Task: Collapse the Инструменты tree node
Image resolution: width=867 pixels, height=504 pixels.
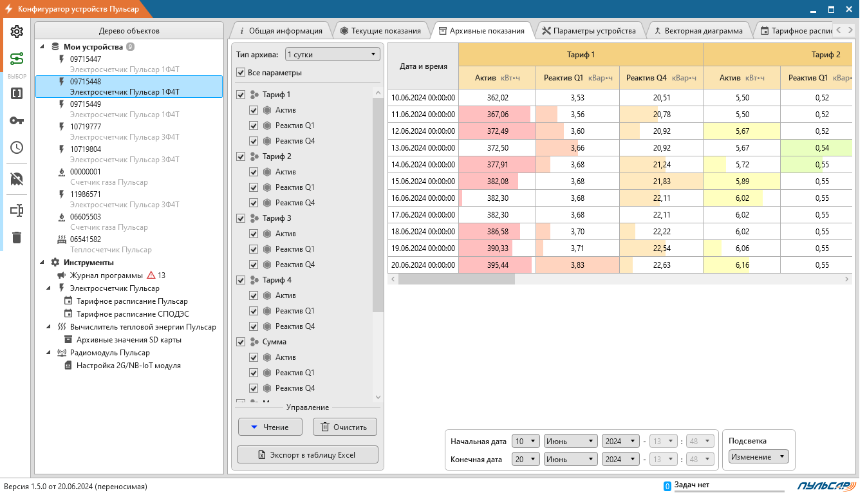Action: coord(42,263)
